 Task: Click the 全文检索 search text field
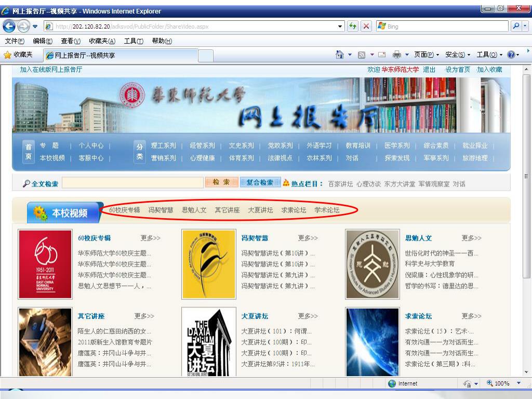[132, 182]
